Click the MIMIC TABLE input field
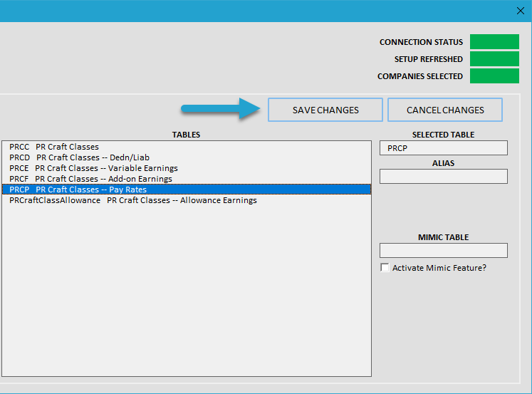 pos(444,251)
